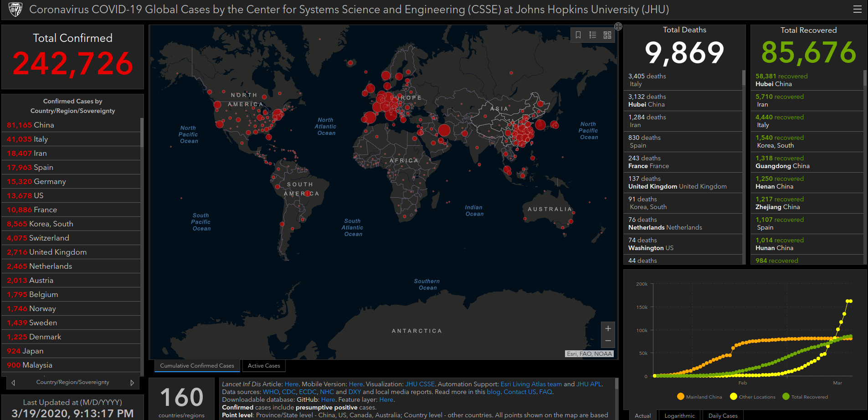The image size is (868, 420).
Task: Toggle the Mainland China legend item
Action: pyautogui.click(x=699, y=397)
